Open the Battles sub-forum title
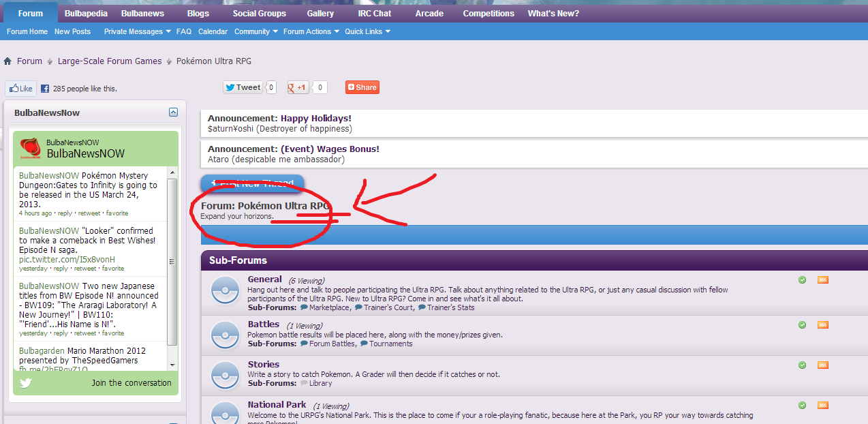This screenshot has height=424, width=868. click(264, 324)
